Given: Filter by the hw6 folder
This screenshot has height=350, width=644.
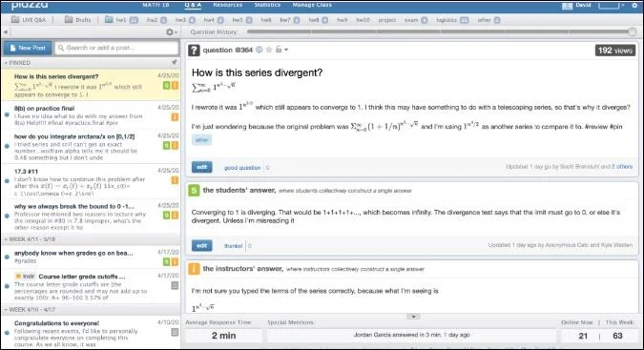Looking at the screenshot, I should [x=266, y=20].
